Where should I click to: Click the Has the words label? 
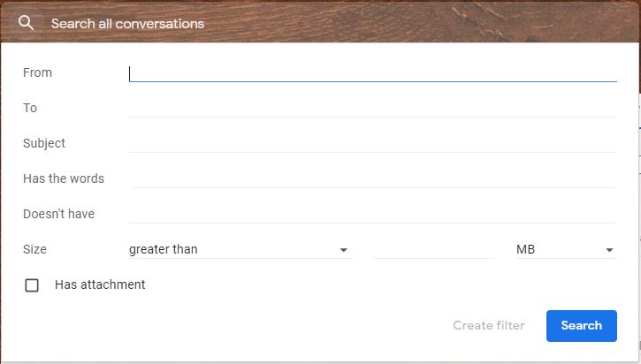(x=64, y=178)
